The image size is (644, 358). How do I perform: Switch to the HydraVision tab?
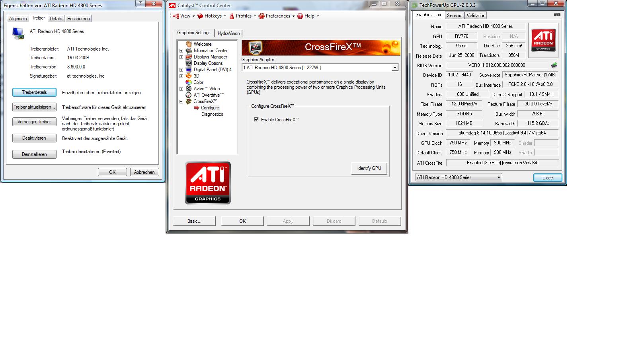click(228, 33)
